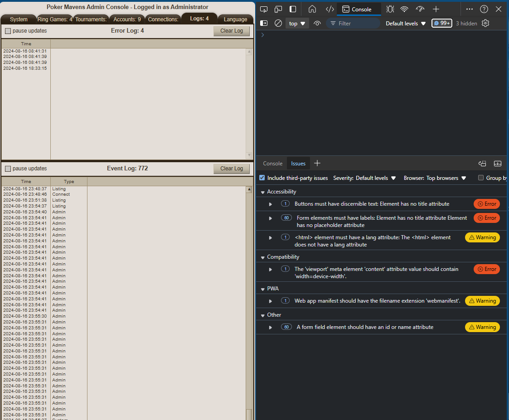The image size is (509, 420).
Task: Open the Sources bug icon panel
Action: 390,9
